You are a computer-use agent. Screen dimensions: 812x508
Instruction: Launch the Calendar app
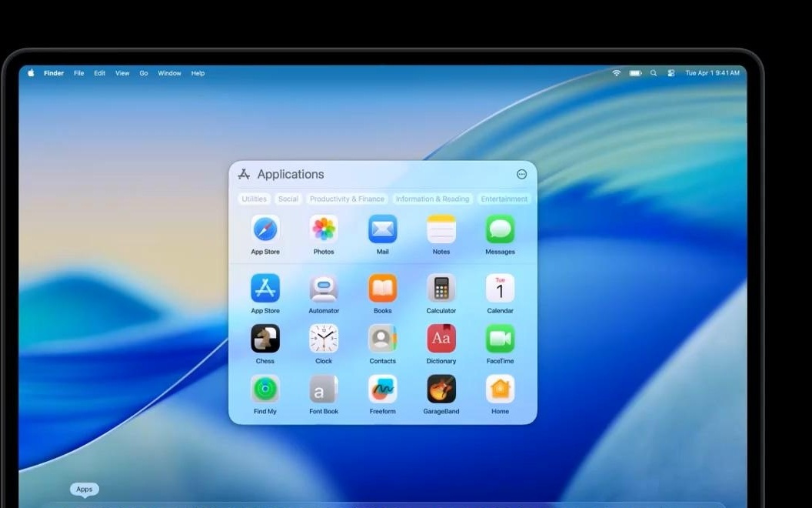[x=501, y=288]
